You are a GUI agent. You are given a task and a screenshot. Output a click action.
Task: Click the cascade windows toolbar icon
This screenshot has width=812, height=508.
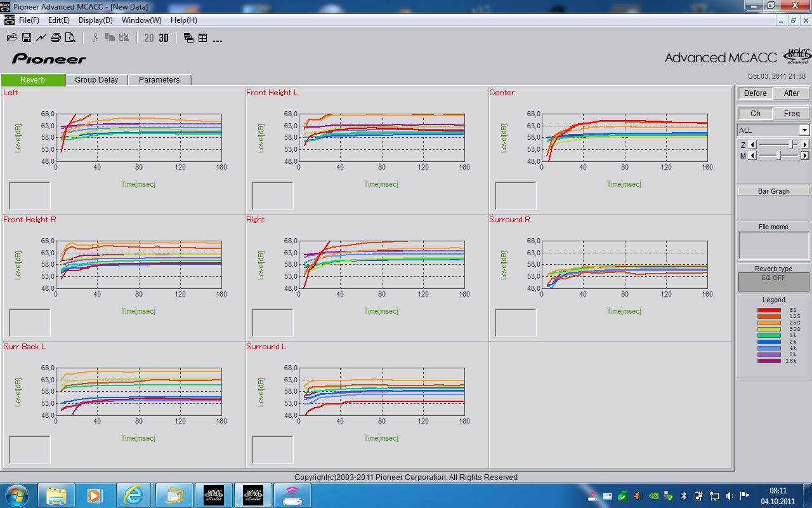[188, 38]
